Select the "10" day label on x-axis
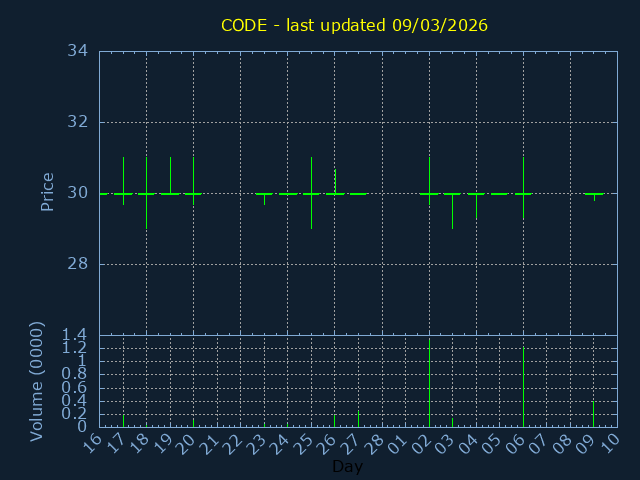The image size is (640, 480). tap(613, 442)
